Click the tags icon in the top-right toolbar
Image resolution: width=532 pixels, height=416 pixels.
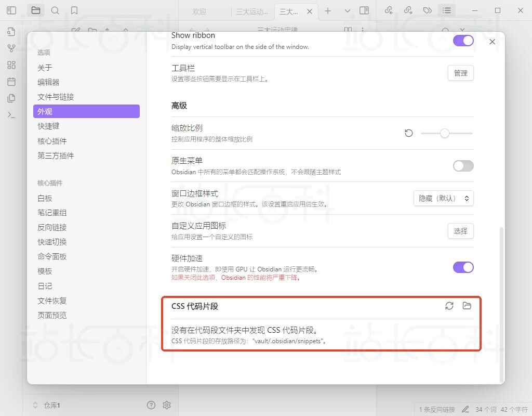pos(428,10)
